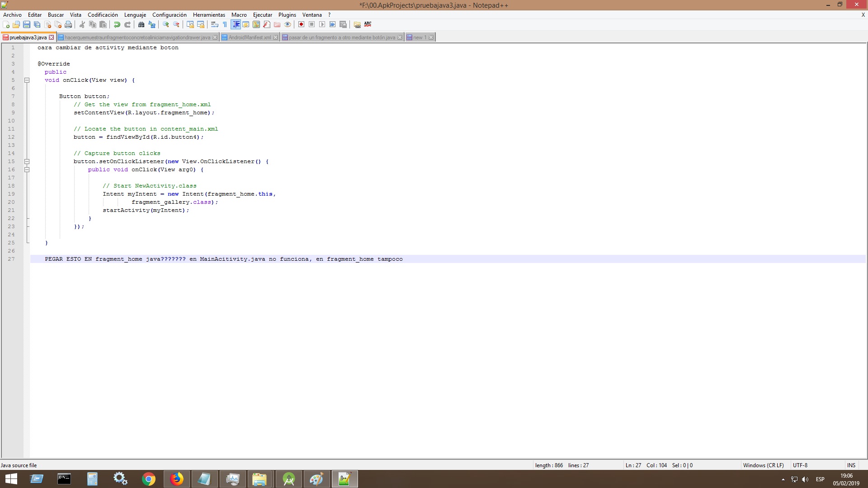Close all documents via toolbar icon
868x488 pixels.
(x=58, y=24)
